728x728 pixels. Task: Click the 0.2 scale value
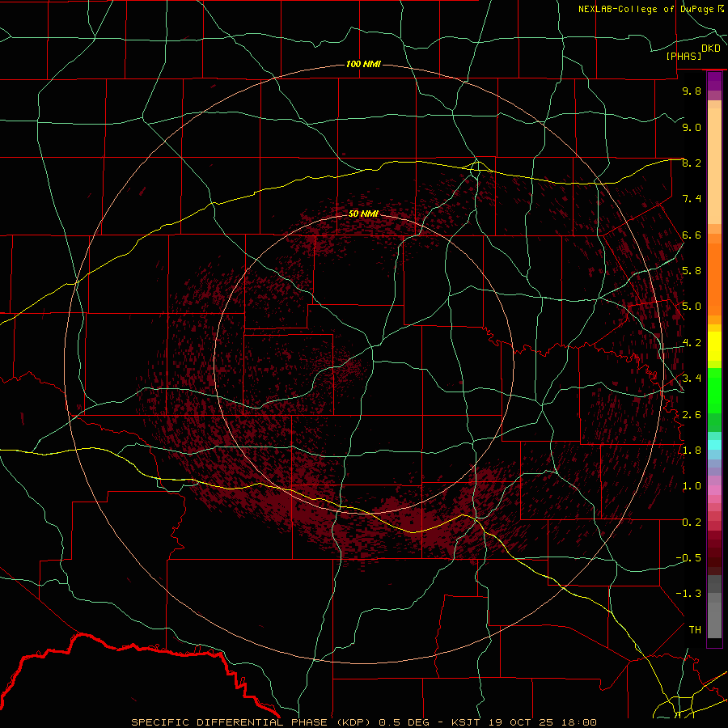tap(692, 523)
